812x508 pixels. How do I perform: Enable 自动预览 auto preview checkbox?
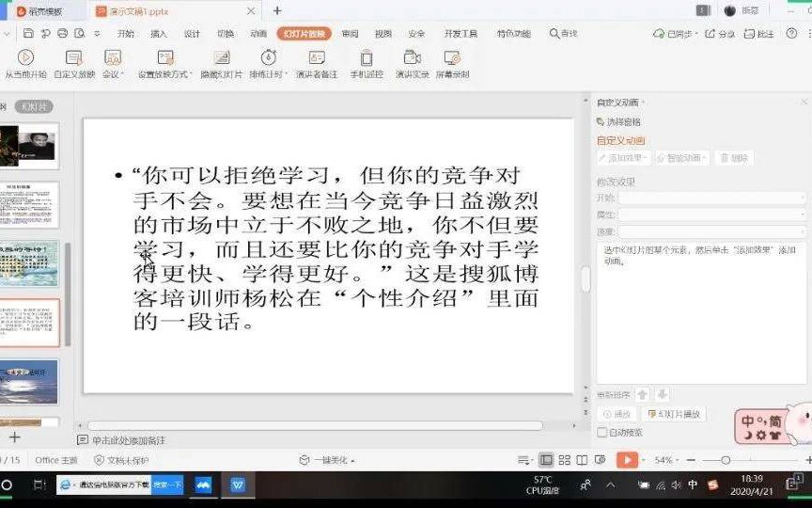pyautogui.click(x=601, y=433)
